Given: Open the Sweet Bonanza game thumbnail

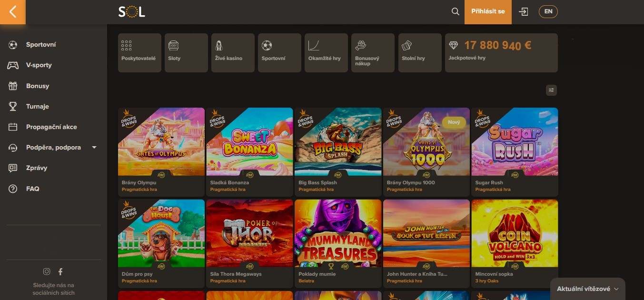Looking at the screenshot, I should 250,142.
